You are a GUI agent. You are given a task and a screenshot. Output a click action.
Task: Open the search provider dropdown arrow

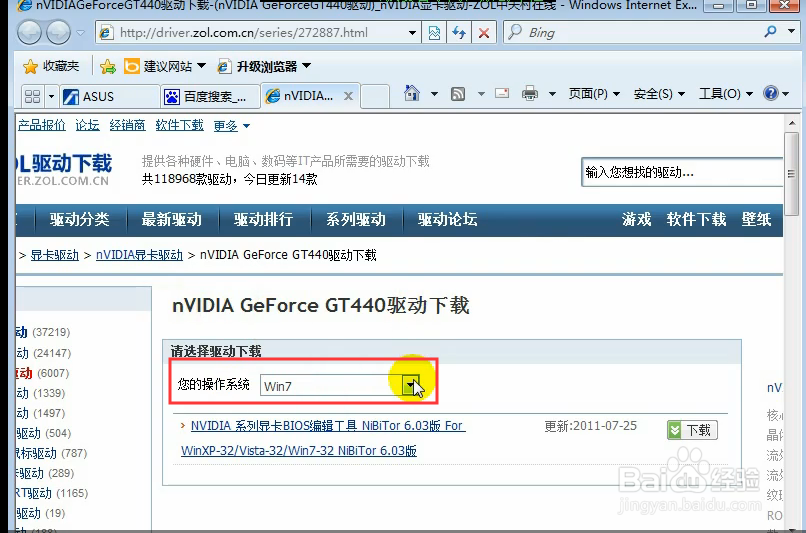point(791,31)
